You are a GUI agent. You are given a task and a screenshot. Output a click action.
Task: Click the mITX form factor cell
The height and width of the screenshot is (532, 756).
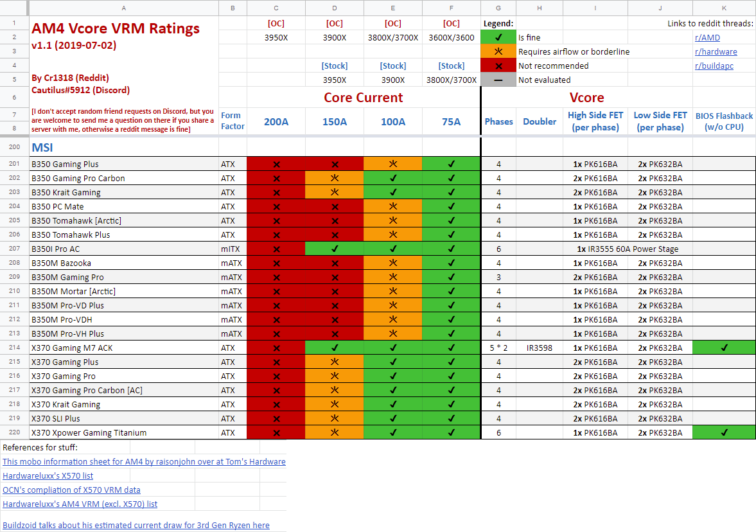pos(233,249)
